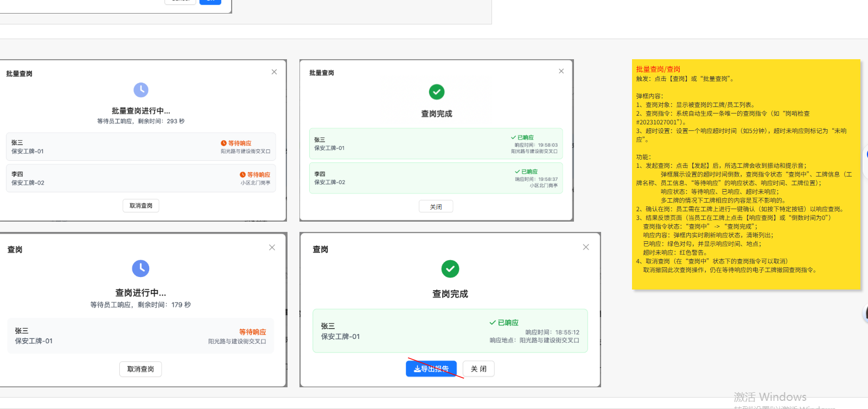
Task: Click 保安工牌-01 in dialog with 导出报告
Action: [x=340, y=337]
